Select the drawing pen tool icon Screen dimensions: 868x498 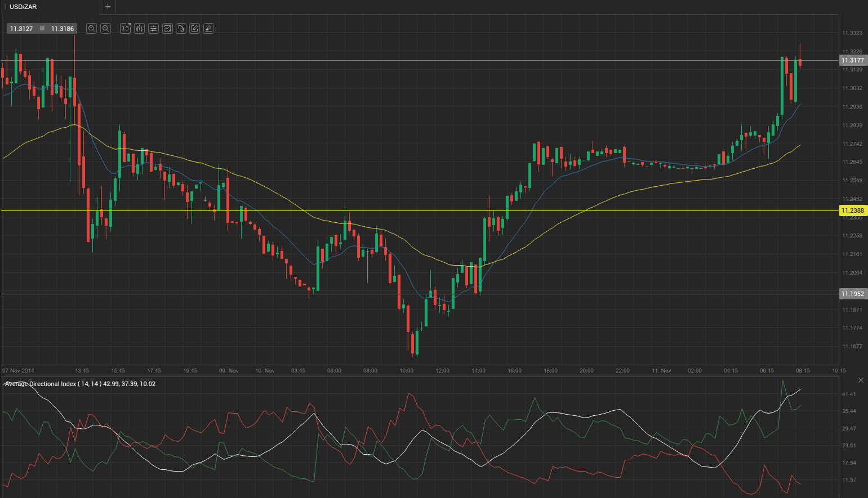click(x=208, y=28)
